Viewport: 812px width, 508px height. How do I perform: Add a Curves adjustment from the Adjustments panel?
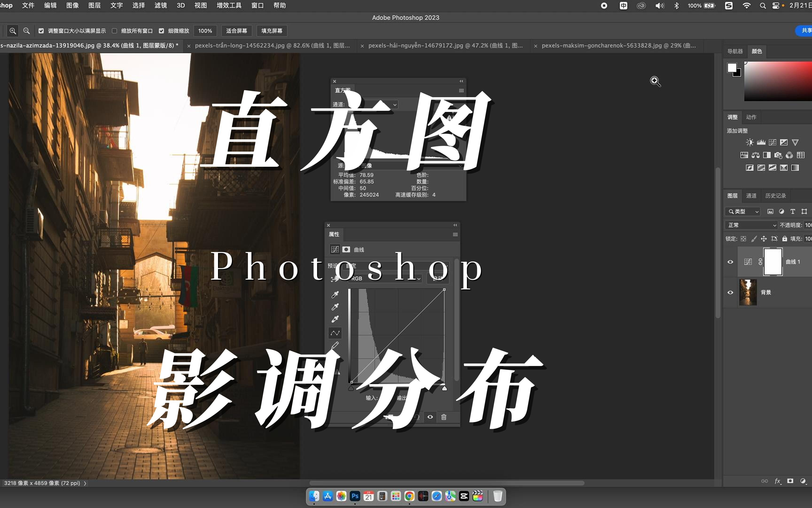click(x=772, y=143)
